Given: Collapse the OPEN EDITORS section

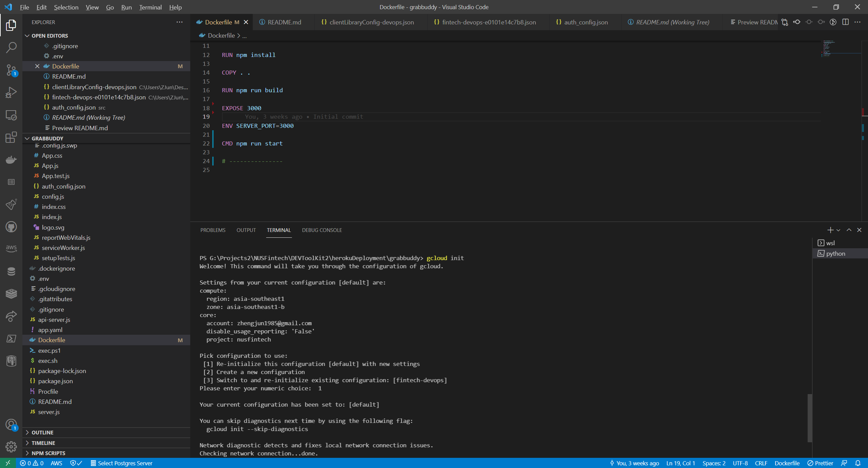Looking at the screenshot, I should click(27, 35).
